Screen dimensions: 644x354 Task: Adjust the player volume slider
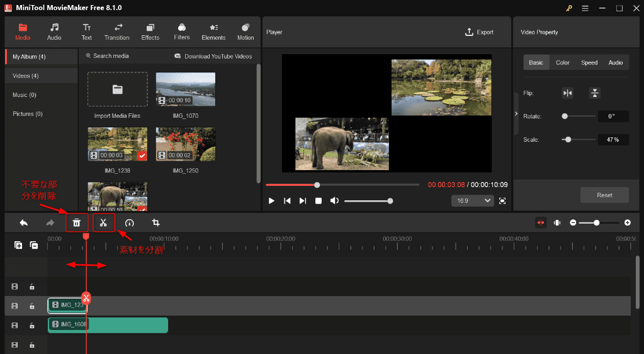[x=368, y=201]
